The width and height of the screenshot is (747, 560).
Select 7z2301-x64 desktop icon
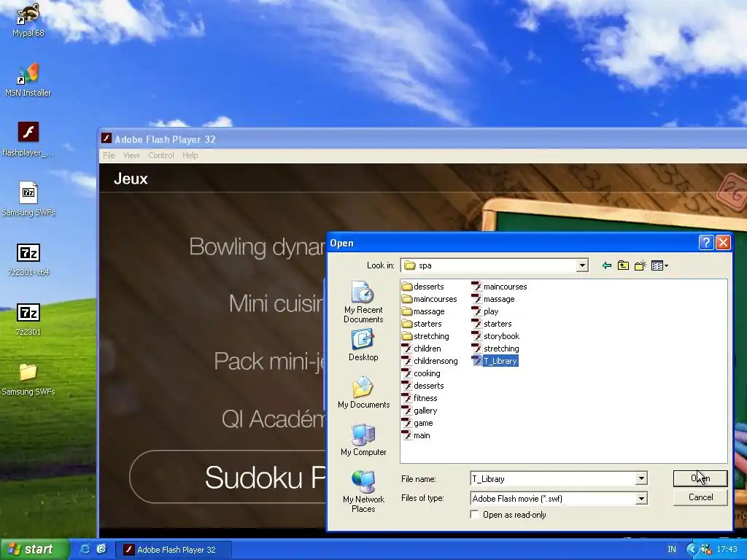[x=28, y=259]
